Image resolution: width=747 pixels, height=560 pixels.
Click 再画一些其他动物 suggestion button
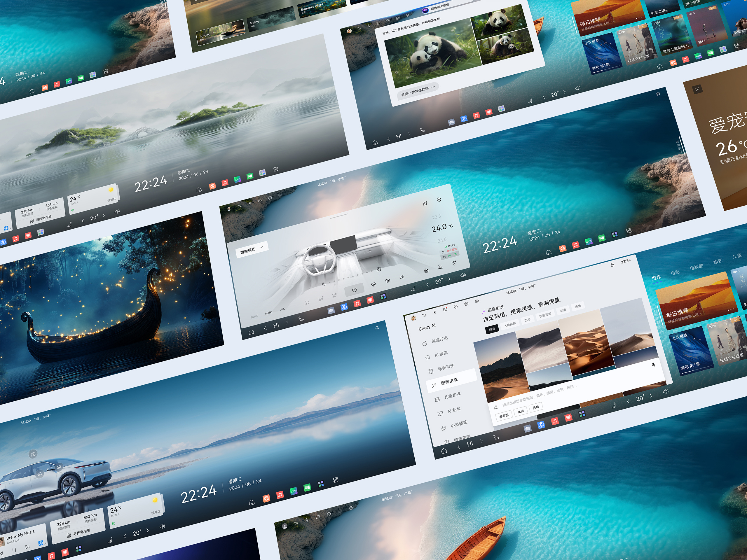pos(418,91)
